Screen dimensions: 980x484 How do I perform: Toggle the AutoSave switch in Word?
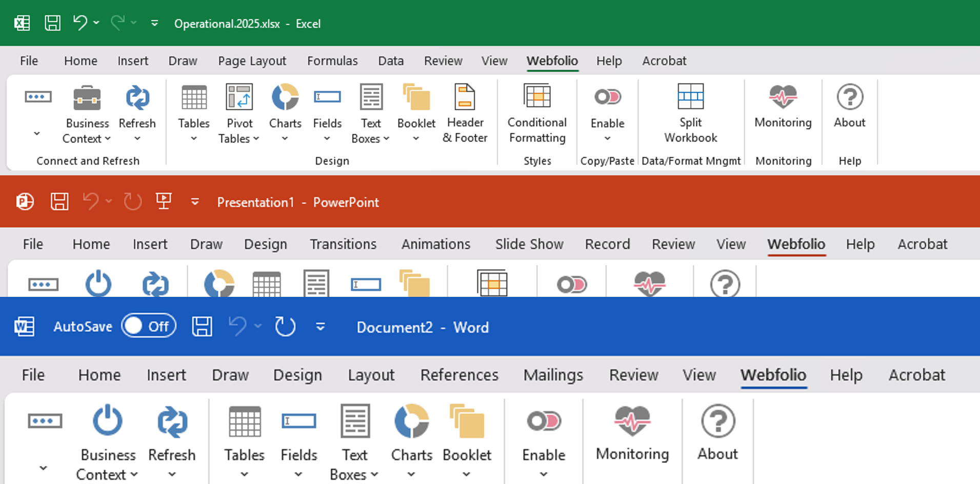[149, 327]
